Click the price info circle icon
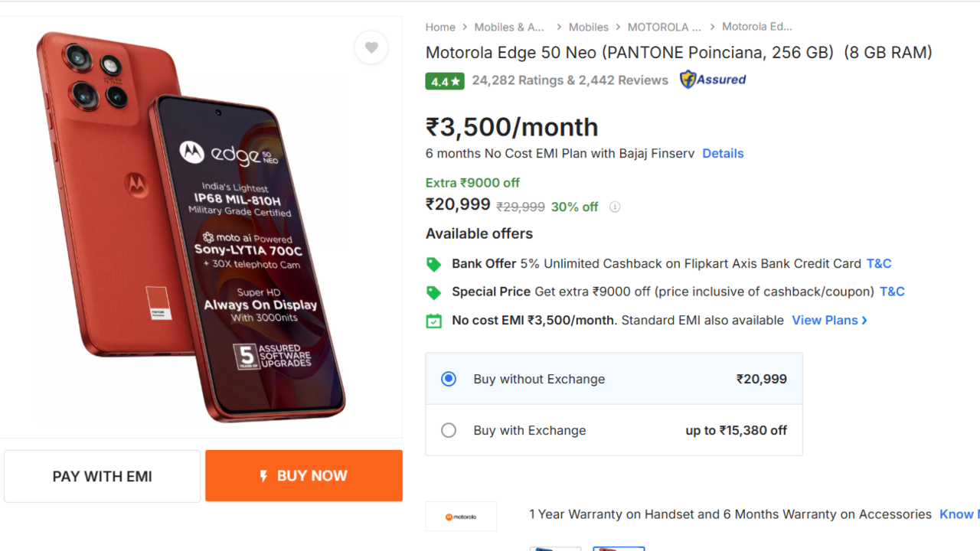Viewport: 980px width, 551px height. pyautogui.click(x=615, y=207)
